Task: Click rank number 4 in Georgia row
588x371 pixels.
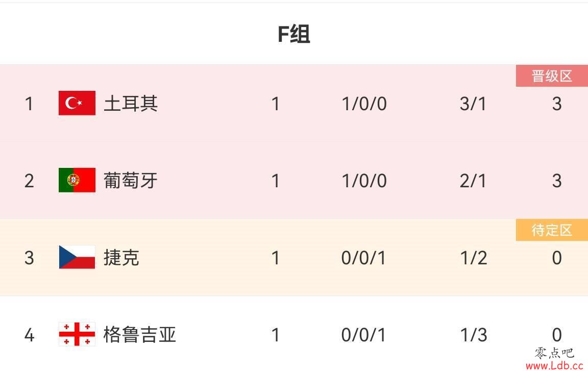Action: 29,335
